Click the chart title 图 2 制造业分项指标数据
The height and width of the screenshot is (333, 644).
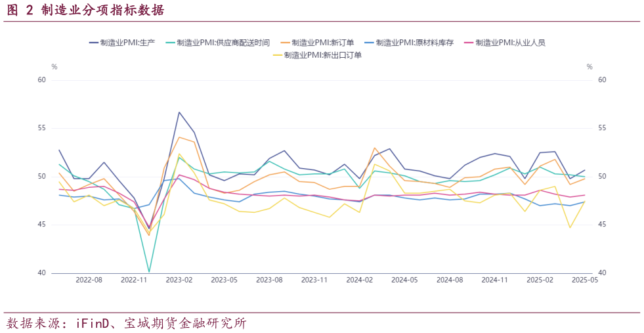click(x=85, y=10)
